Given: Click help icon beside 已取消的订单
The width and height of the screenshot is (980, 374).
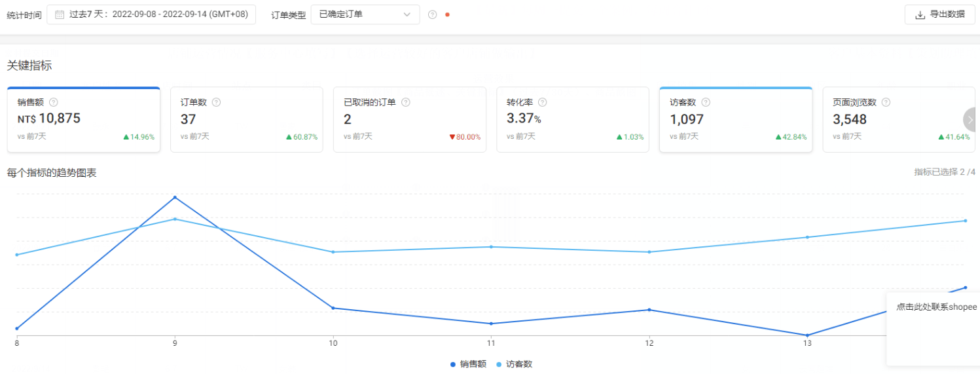Looking at the screenshot, I should click(406, 102).
